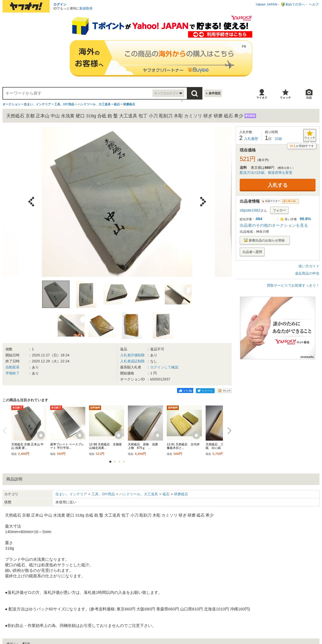322x644 pixels.
Task: Click the 出品 camera icon
Action: [x=309, y=94]
